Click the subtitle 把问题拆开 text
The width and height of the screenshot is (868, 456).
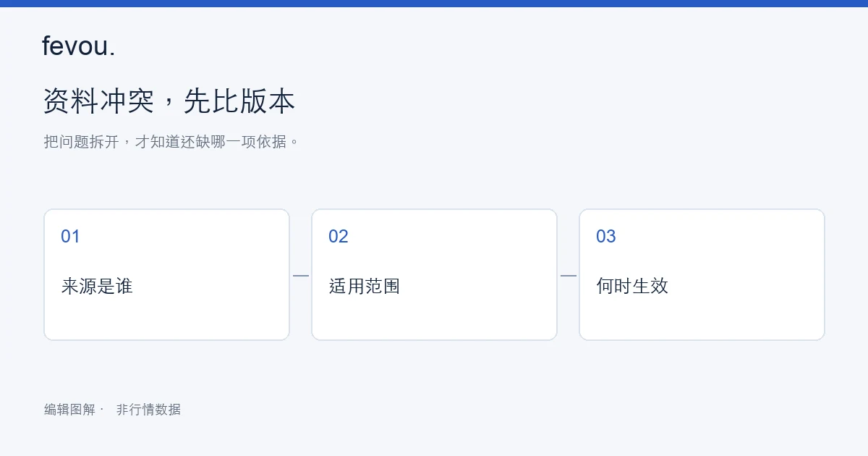point(172,141)
